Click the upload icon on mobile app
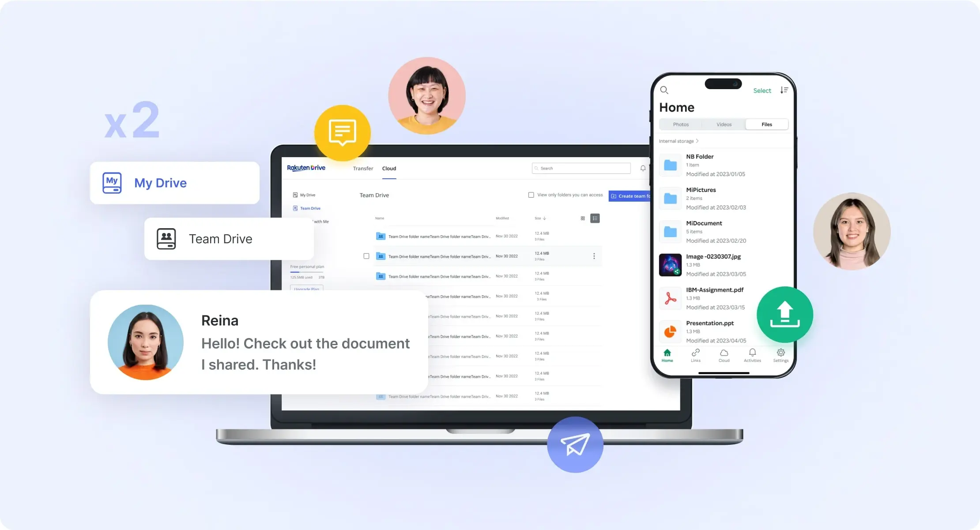The image size is (980, 530). [784, 315]
